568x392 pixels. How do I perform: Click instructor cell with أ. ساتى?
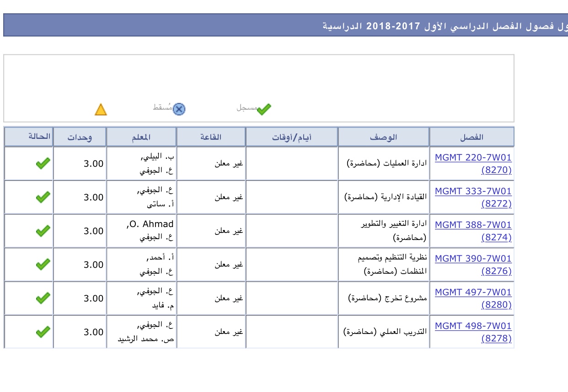[x=141, y=197]
